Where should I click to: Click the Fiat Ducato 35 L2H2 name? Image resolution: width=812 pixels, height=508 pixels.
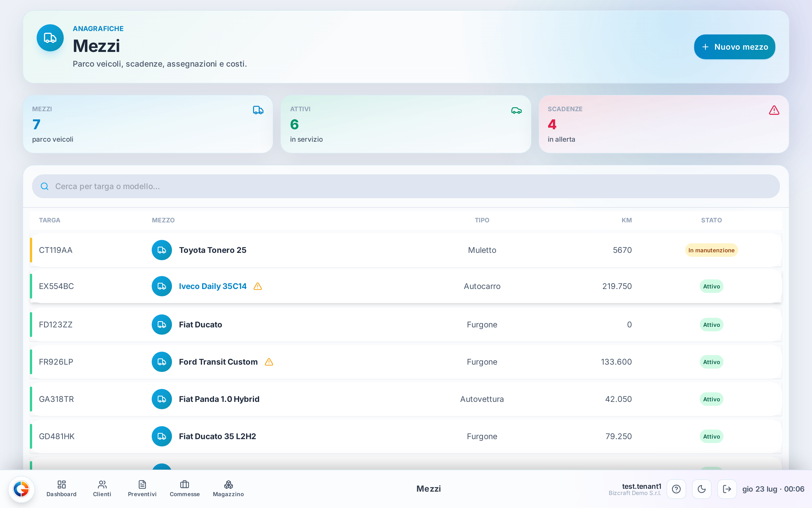217,436
